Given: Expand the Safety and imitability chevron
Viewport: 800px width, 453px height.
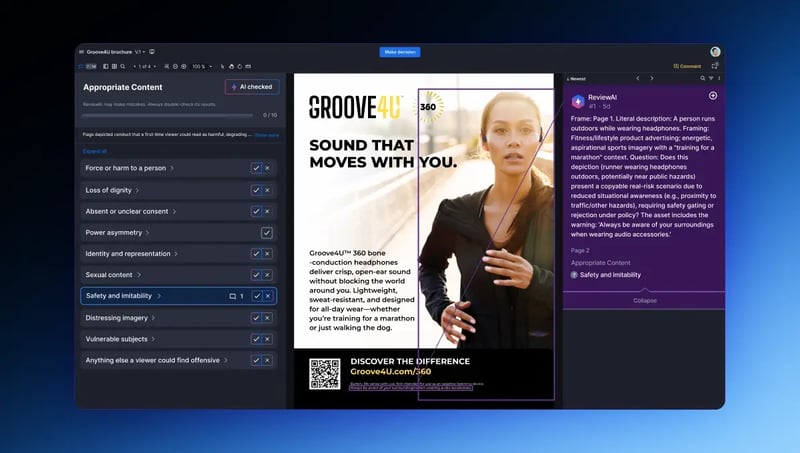Looking at the screenshot, I should pos(159,296).
